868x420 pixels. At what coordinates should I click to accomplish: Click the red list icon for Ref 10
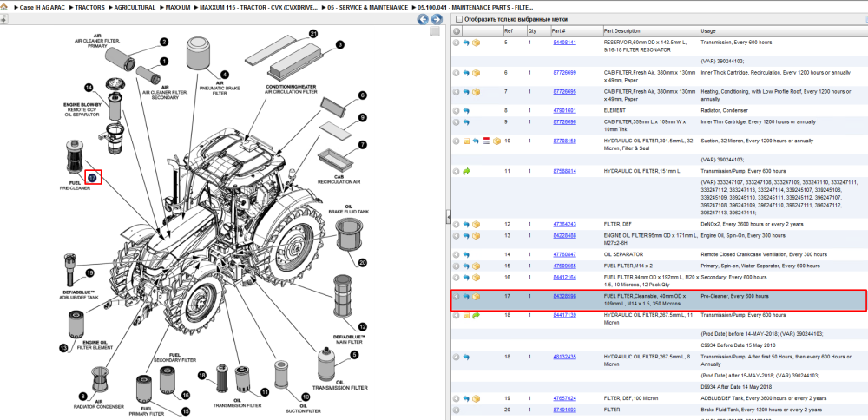click(x=486, y=141)
